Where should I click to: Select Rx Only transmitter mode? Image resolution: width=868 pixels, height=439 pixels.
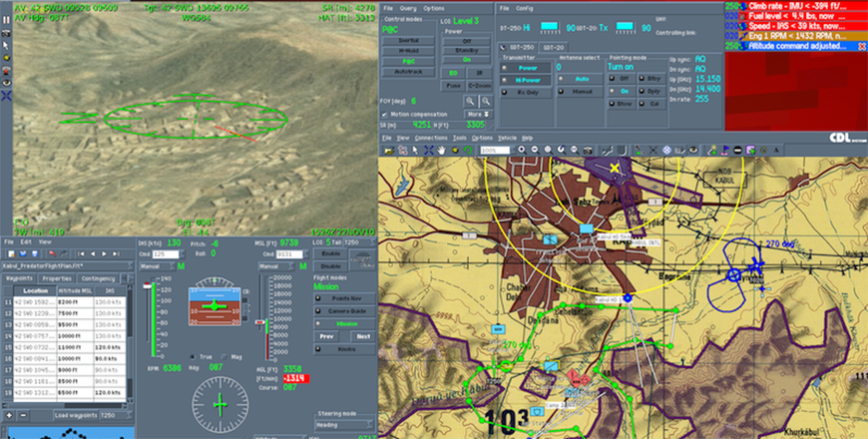pos(523,92)
